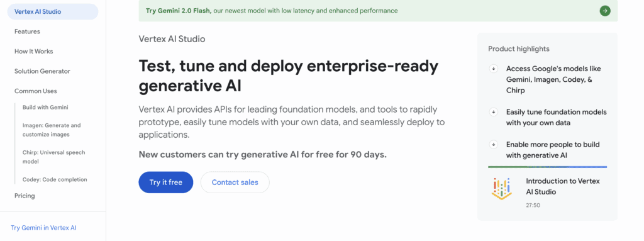Screen dimensions: 644x241
Task: Click New customers can try generative AI text
Action: pyautogui.click(x=262, y=155)
